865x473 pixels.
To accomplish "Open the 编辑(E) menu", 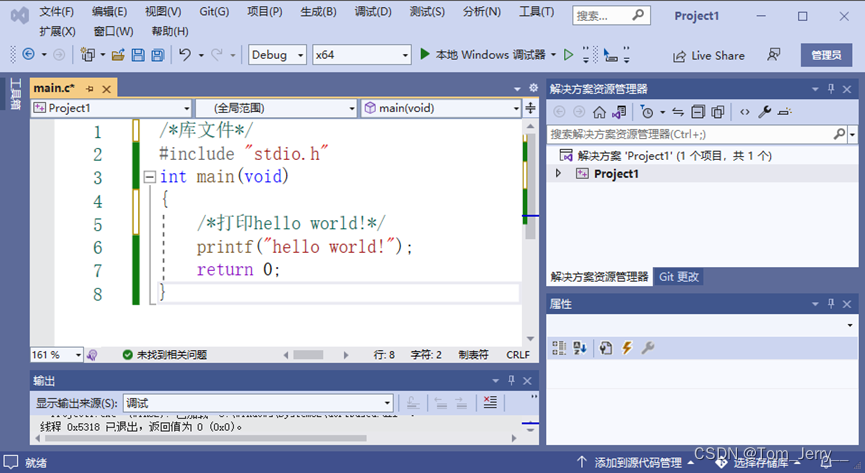I will point(109,12).
